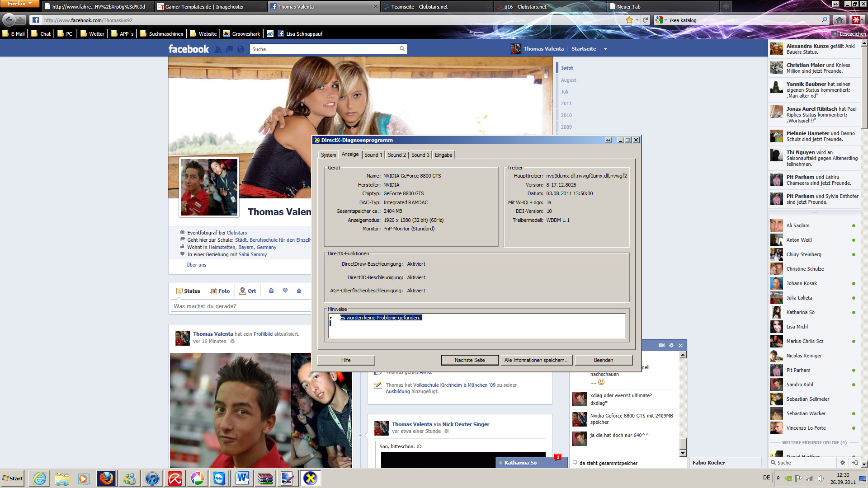This screenshot has width=868, height=488.
Task: Open the Grooveshark bookmark
Action: pos(241,33)
